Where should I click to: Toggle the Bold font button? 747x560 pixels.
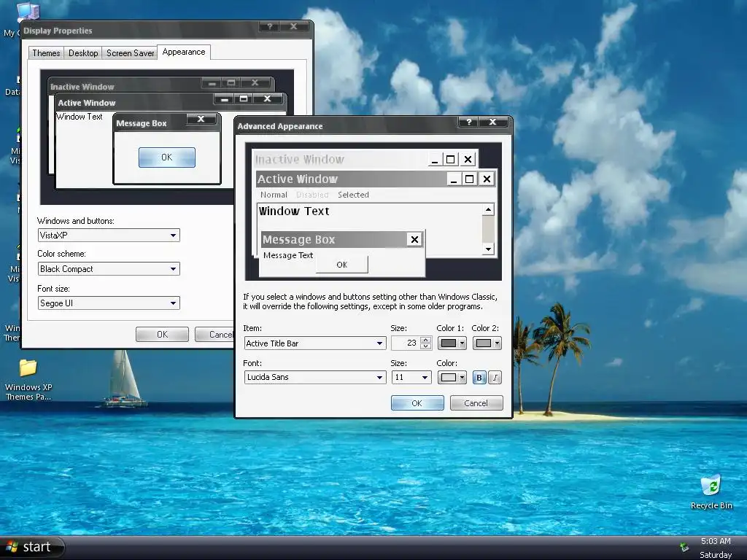click(x=479, y=378)
